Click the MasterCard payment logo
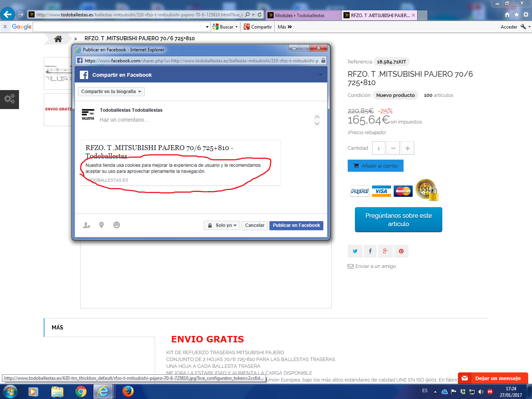 click(403, 191)
